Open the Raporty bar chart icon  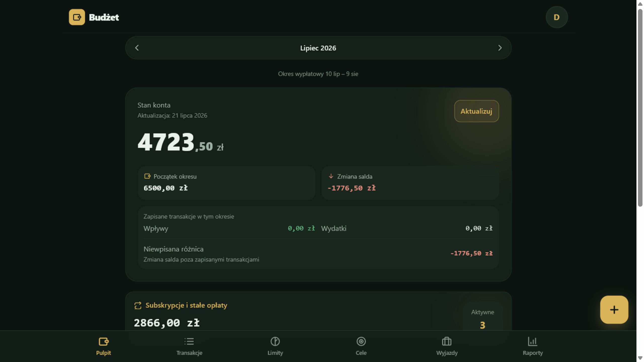pos(533,341)
